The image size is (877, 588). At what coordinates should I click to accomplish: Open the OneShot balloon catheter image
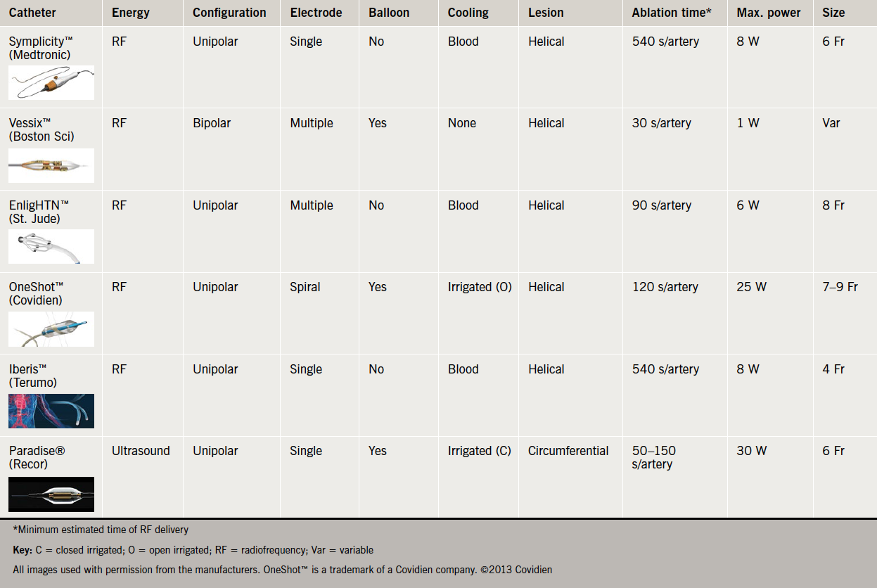(x=51, y=329)
